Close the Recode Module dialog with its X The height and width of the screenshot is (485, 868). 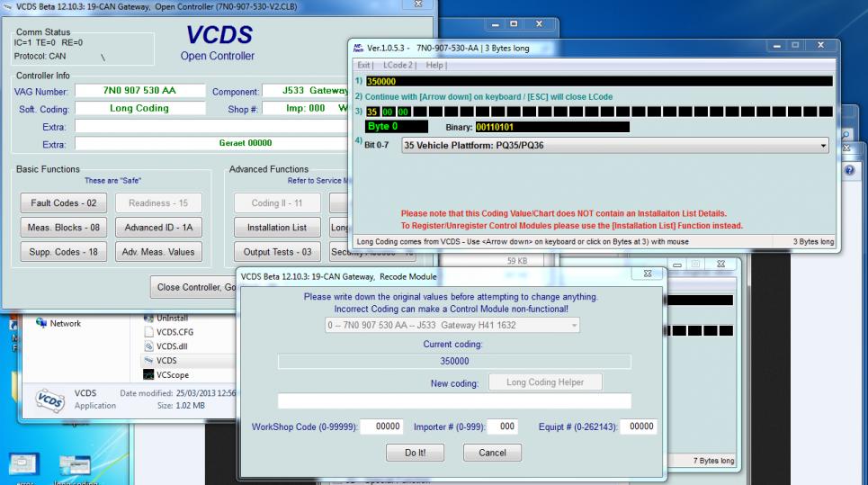pyautogui.click(x=648, y=274)
